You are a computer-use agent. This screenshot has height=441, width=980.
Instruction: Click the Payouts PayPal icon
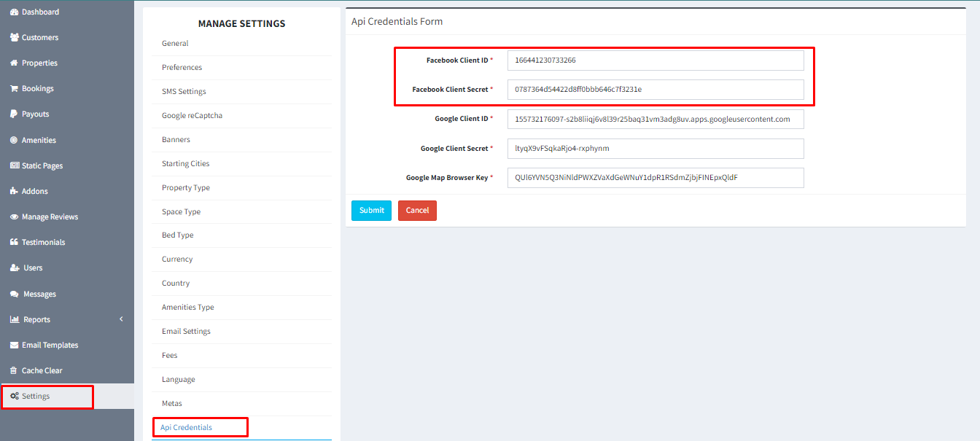point(14,114)
